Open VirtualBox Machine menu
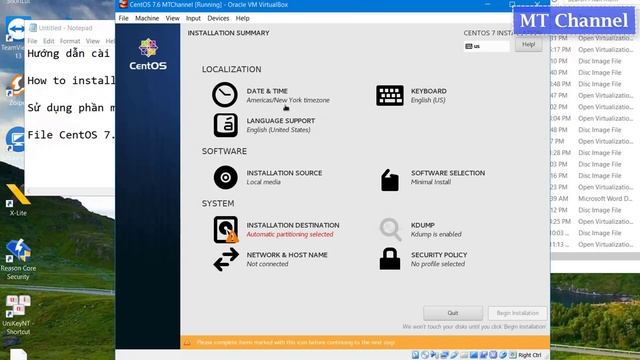Viewport: 640px width, 360px height. [147, 18]
